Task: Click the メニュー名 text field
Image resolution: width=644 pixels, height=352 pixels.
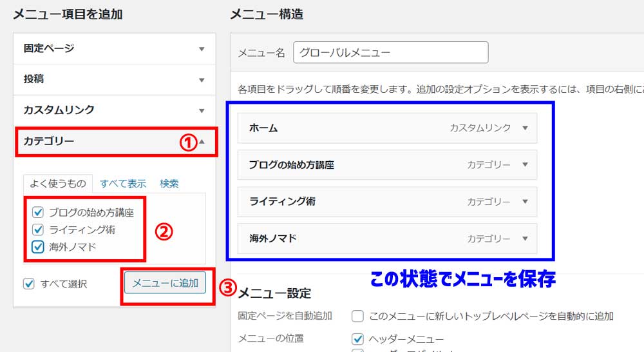Action: pos(390,53)
